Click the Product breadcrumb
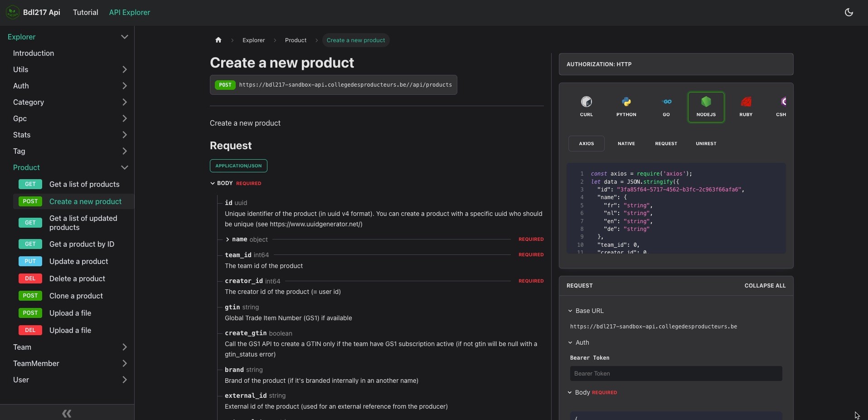This screenshot has width=868, height=420. (x=296, y=40)
